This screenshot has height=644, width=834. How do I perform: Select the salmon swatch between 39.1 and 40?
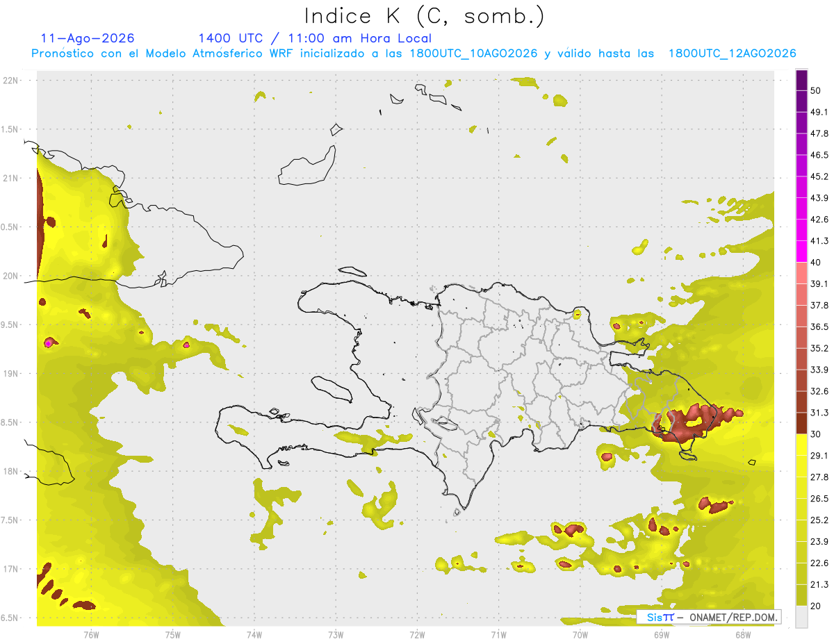[801, 274]
